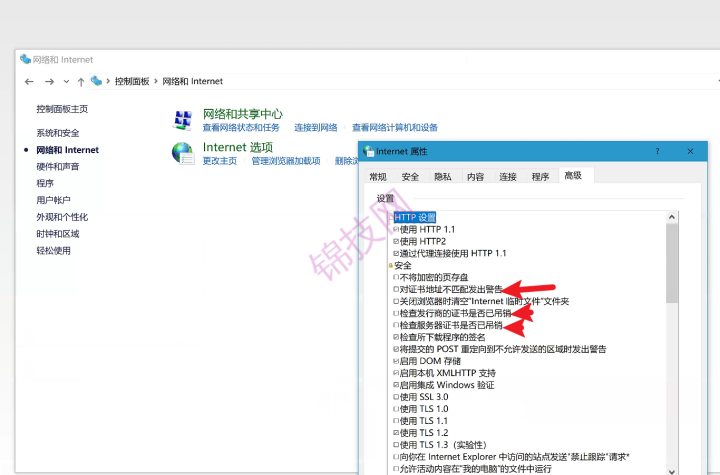
Task: Select the HTTP 设置 category row
Action: tap(415, 217)
